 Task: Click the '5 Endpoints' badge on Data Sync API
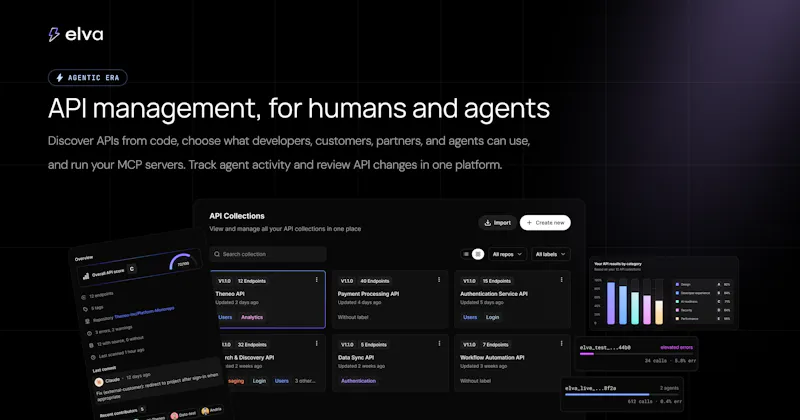373,345
